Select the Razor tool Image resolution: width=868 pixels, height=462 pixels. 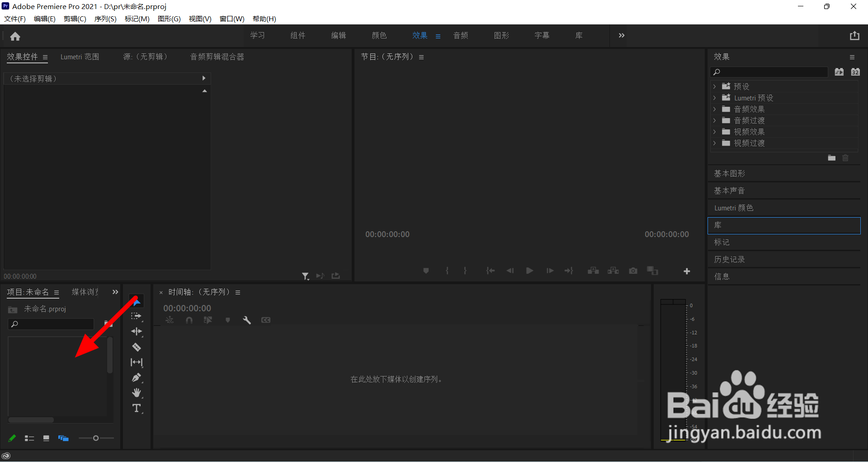[x=136, y=347]
